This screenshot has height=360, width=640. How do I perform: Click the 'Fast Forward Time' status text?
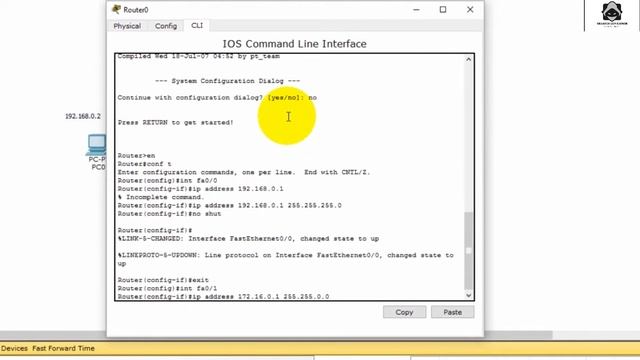(63, 348)
